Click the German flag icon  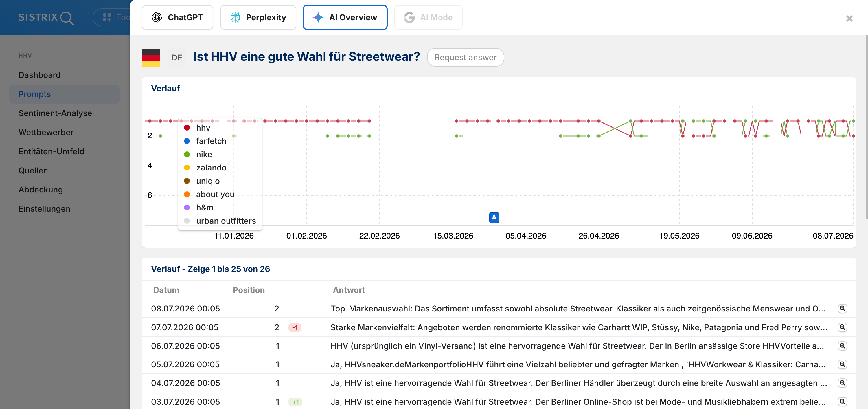[151, 58]
